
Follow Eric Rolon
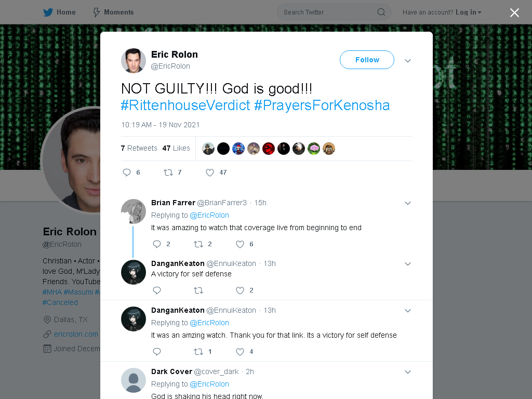[x=367, y=60]
